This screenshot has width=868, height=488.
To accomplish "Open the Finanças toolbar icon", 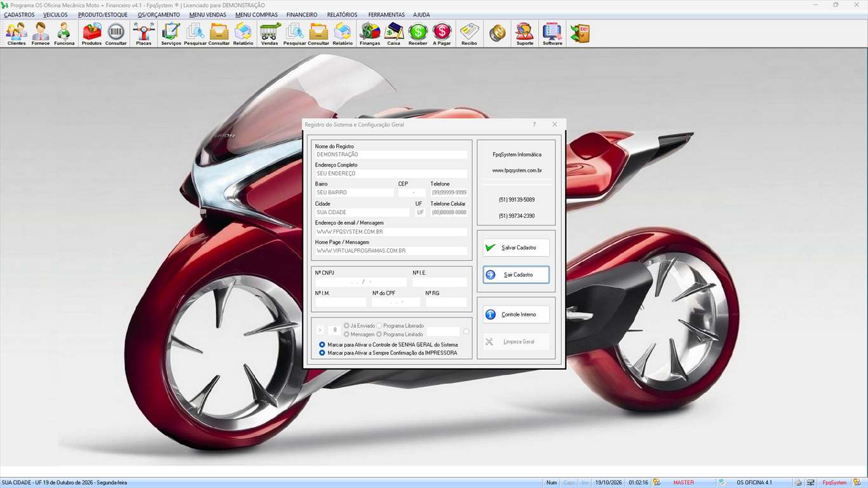I will 370,34.
